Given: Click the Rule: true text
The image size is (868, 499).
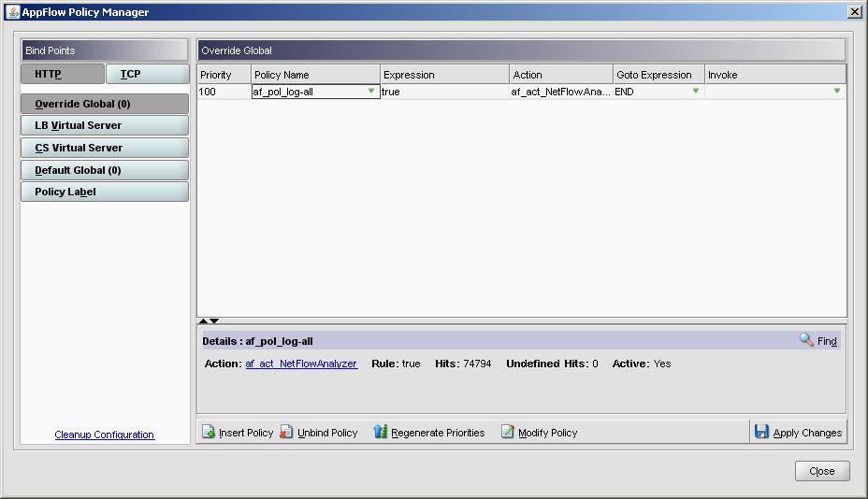Looking at the screenshot, I should tap(396, 364).
